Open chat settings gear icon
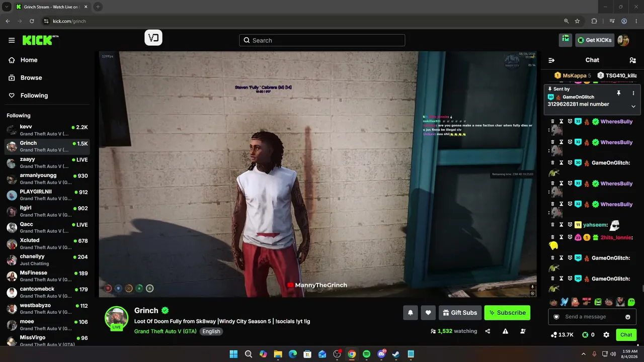644x362 pixels. tap(606, 335)
